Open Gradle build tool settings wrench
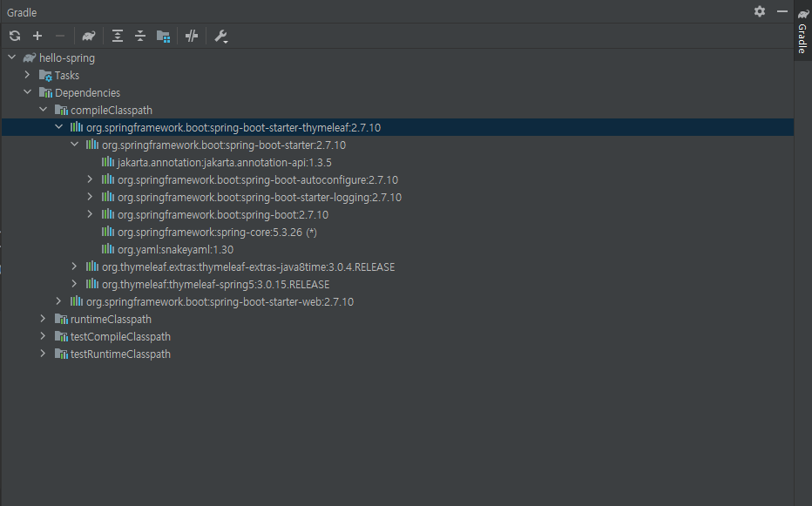812x506 pixels. [221, 37]
